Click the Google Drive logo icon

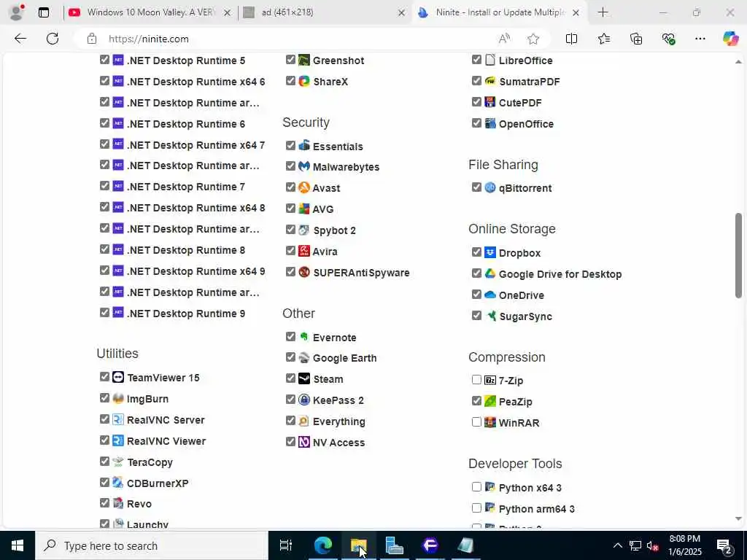[490, 273]
